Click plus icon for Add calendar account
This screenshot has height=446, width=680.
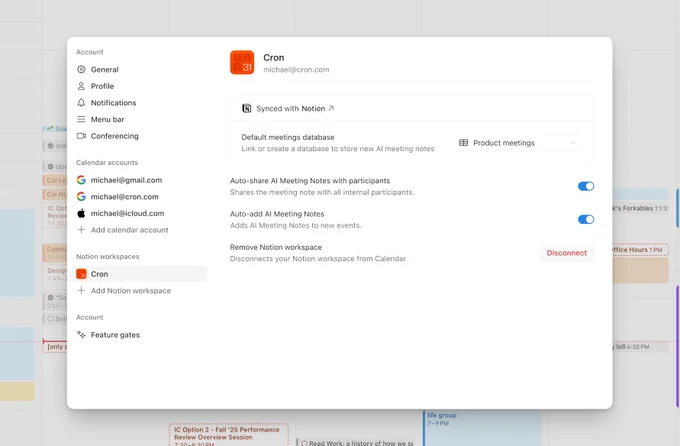click(81, 230)
